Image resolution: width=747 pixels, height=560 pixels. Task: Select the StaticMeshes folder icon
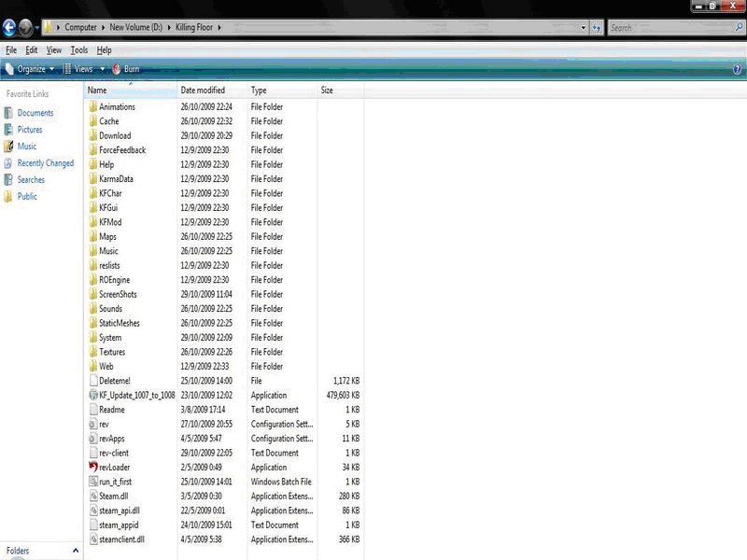click(93, 323)
